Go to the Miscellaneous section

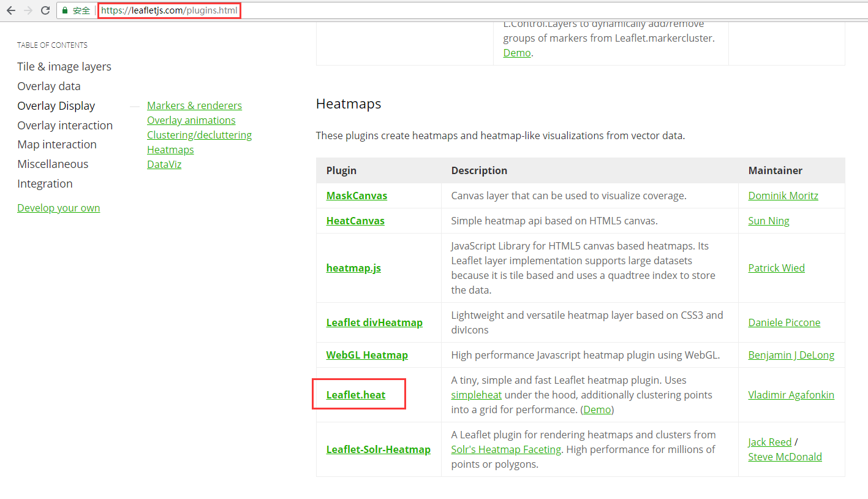(x=53, y=164)
